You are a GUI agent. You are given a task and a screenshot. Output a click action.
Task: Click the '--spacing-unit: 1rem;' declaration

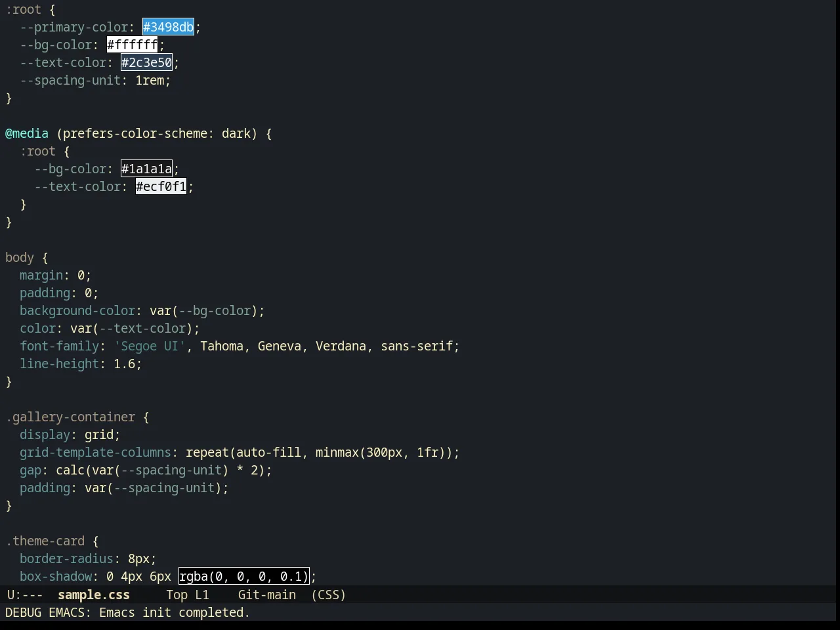coord(95,80)
